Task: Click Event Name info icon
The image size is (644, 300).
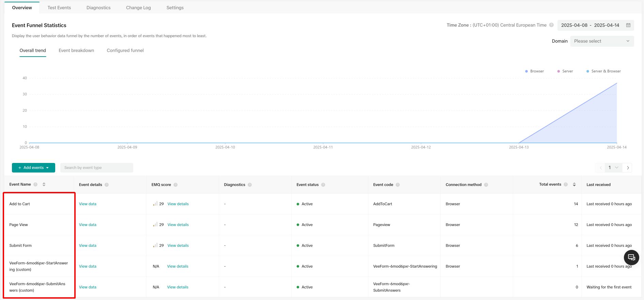Action: click(35, 184)
